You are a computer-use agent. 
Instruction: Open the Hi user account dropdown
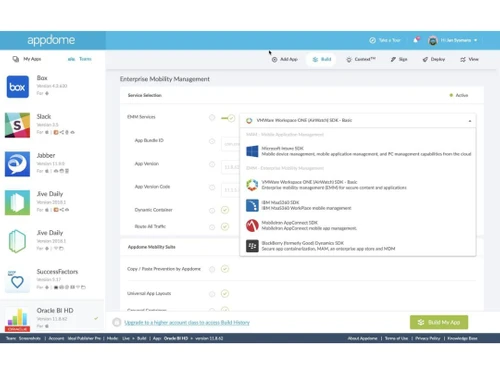(x=459, y=40)
